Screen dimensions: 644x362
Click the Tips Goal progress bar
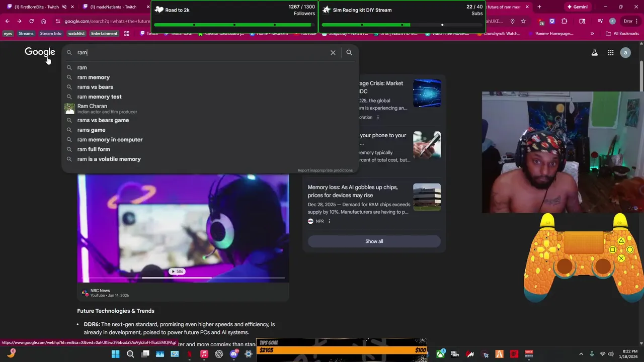point(342,350)
